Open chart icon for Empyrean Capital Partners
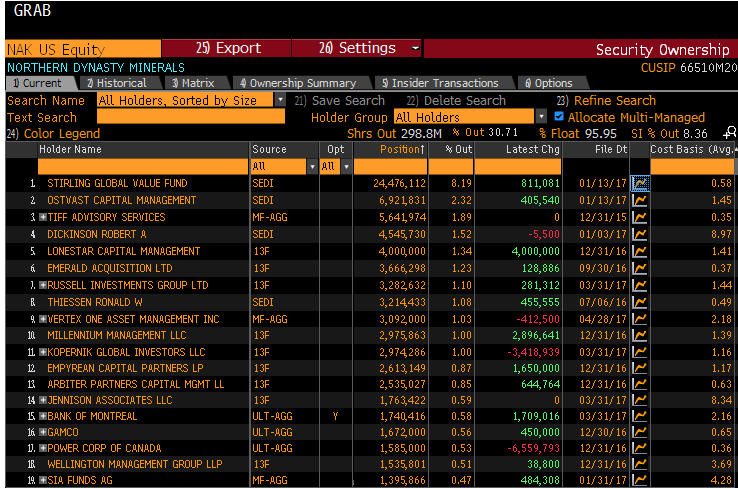This screenshot has height=488, width=738. coord(640,368)
